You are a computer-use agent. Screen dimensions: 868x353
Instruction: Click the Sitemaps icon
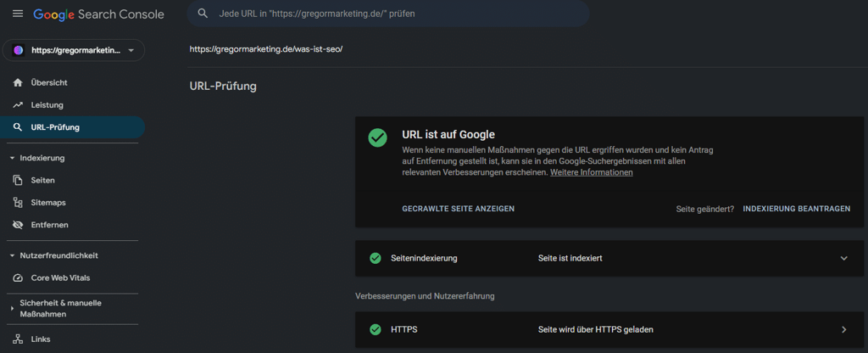pyautogui.click(x=18, y=203)
